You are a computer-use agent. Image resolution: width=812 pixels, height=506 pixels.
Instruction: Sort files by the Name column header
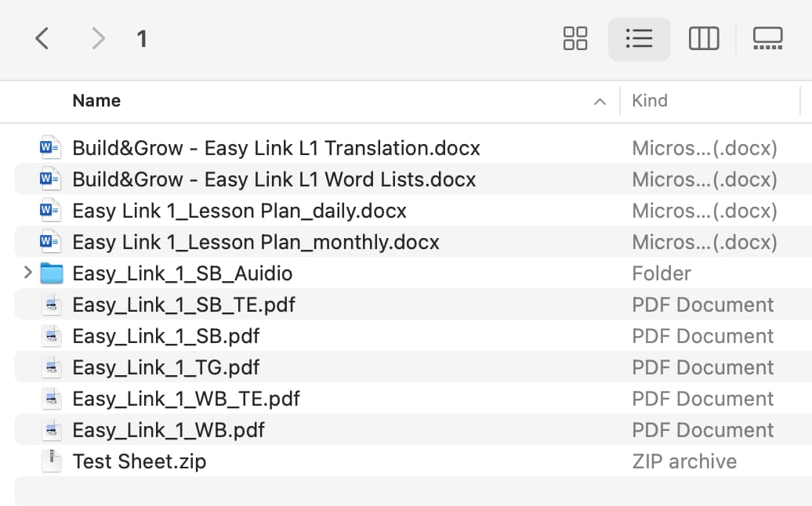tap(96, 101)
